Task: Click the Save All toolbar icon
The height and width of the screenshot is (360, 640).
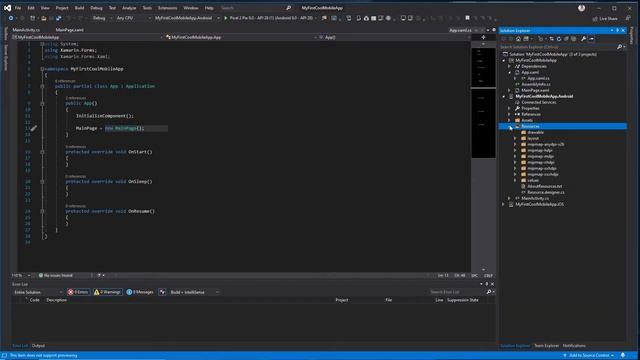Action: tap(59, 18)
